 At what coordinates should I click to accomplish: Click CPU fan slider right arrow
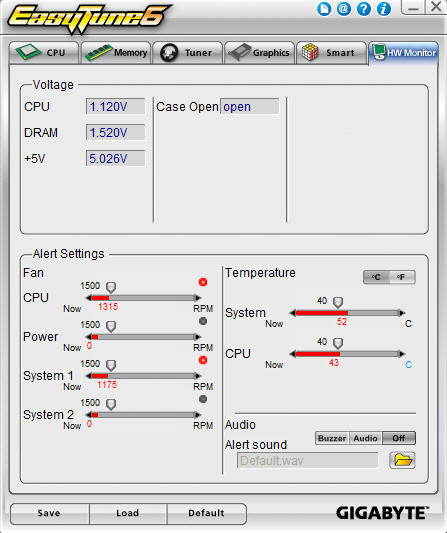pos(197,298)
